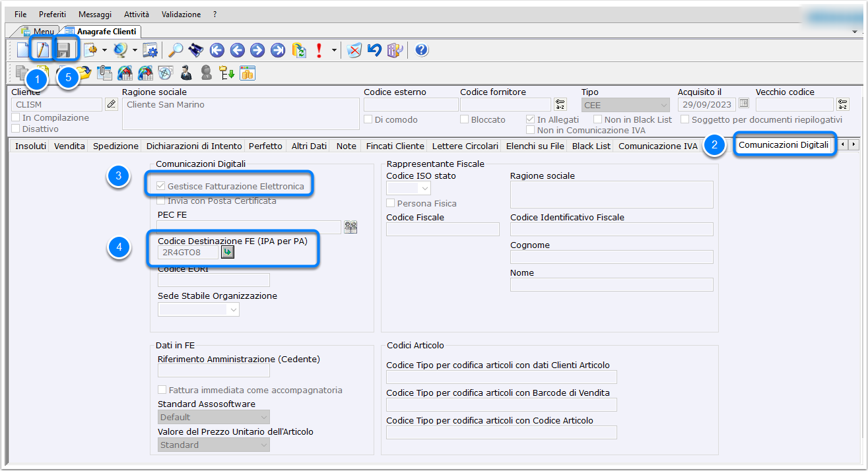The image size is (868, 471).
Task: Open the Tipo dropdown showing CEE
Action: (626, 104)
